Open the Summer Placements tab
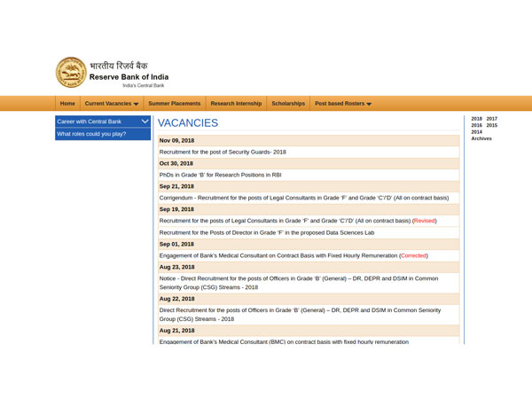Viewport: 532px width, 399px height. point(174,104)
